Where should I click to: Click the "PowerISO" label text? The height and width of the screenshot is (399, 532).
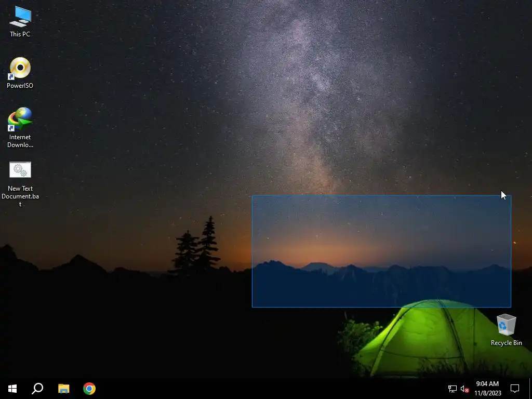point(20,86)
